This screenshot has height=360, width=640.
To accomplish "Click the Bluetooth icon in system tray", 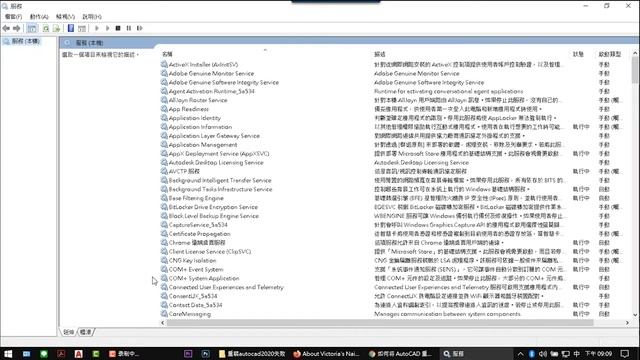I will (x=531, y=353).
